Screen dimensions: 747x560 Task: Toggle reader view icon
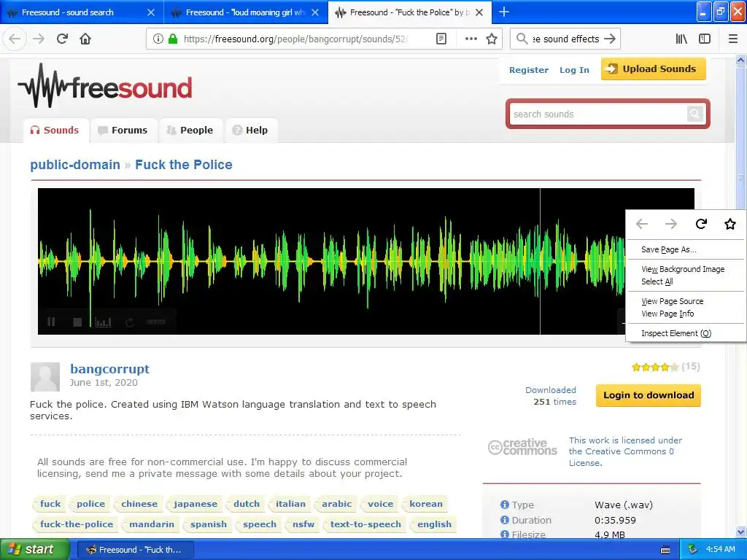tap(441, 39)
